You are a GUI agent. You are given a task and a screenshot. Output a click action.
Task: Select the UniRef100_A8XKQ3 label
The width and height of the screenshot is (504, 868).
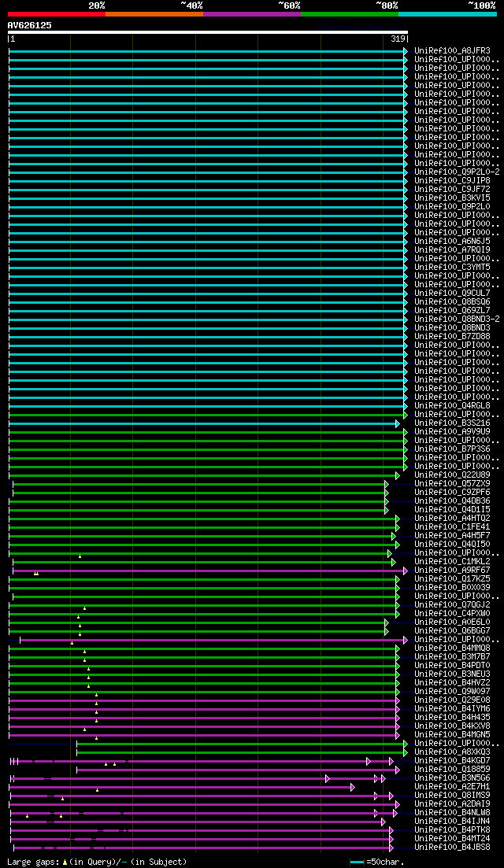coord(452,752)
